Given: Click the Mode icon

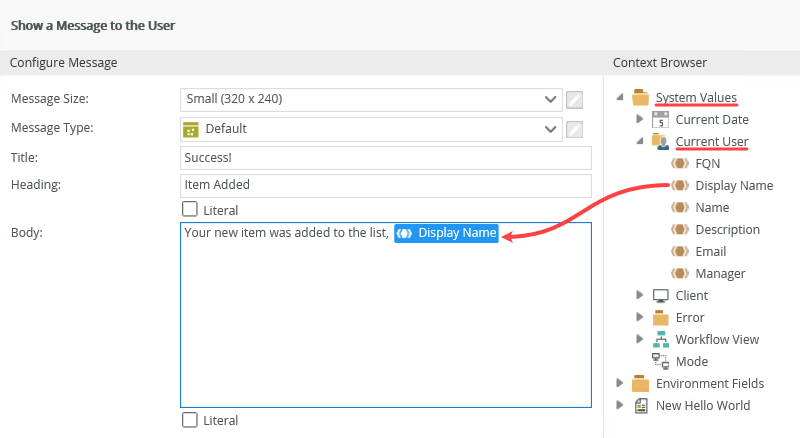Looking at the screenshot, I should pos(660,361).
